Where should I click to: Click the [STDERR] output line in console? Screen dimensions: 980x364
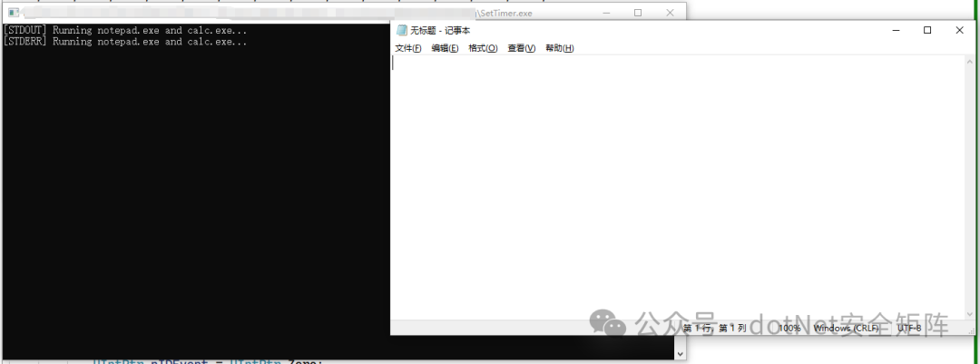pos(125,42)
